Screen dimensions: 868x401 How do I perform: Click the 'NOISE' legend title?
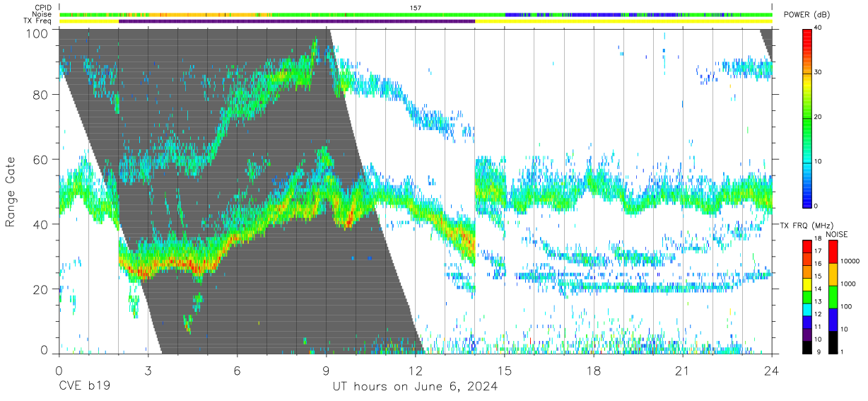[x=837, y=234]
